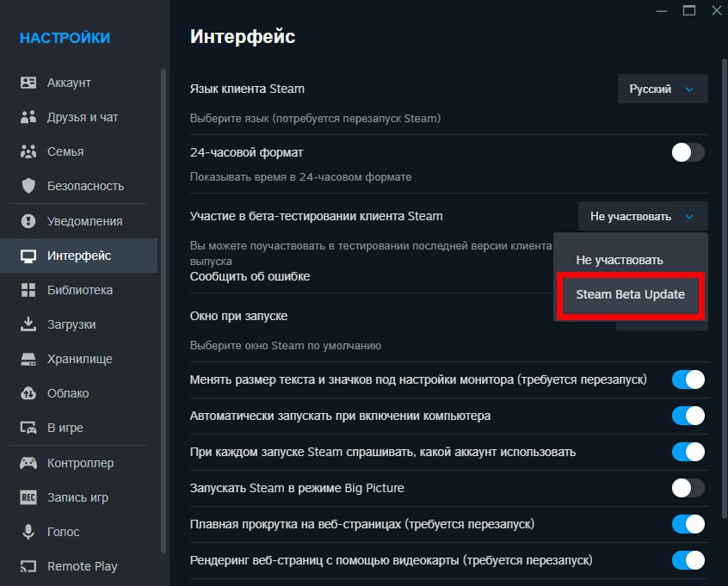728x586 pixels.
Task: Click the Аккаунт account card icon
Action: point(28,83)
